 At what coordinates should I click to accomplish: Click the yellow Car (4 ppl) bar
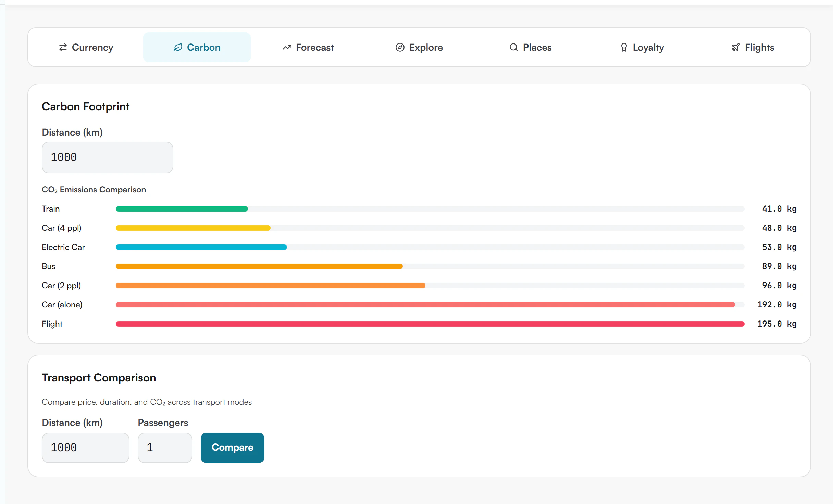193,228
